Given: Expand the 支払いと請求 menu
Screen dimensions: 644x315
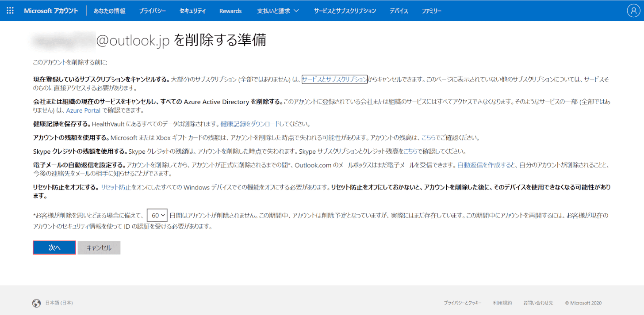Looking at the screenshot, I should [278, 11].
